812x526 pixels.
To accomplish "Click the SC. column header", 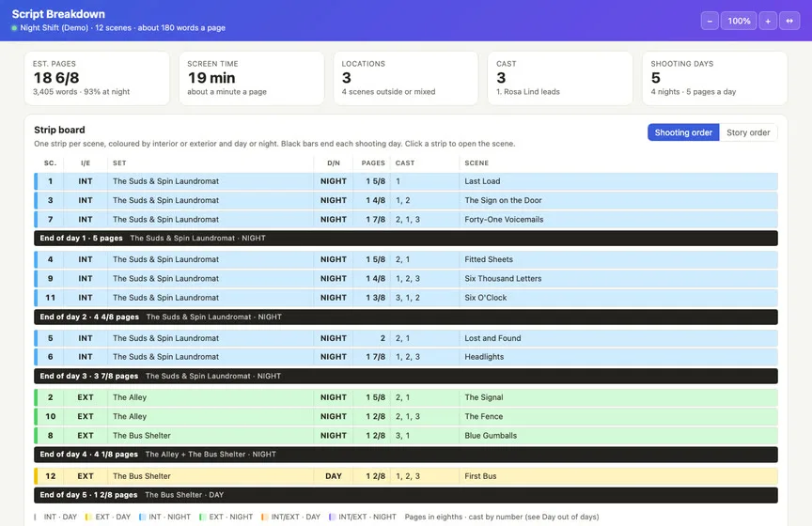I will tap(50, 163).
